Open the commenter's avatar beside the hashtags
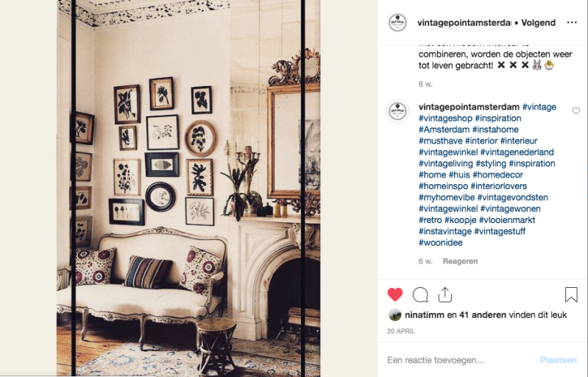This screenshot has width=588, height=377. tap(397, 111)
